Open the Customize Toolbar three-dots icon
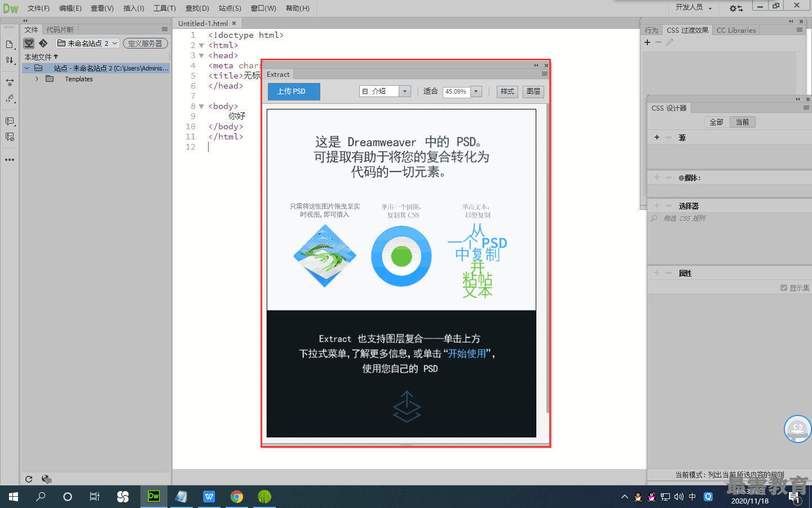812x508 pixels. tap(10, 160)
